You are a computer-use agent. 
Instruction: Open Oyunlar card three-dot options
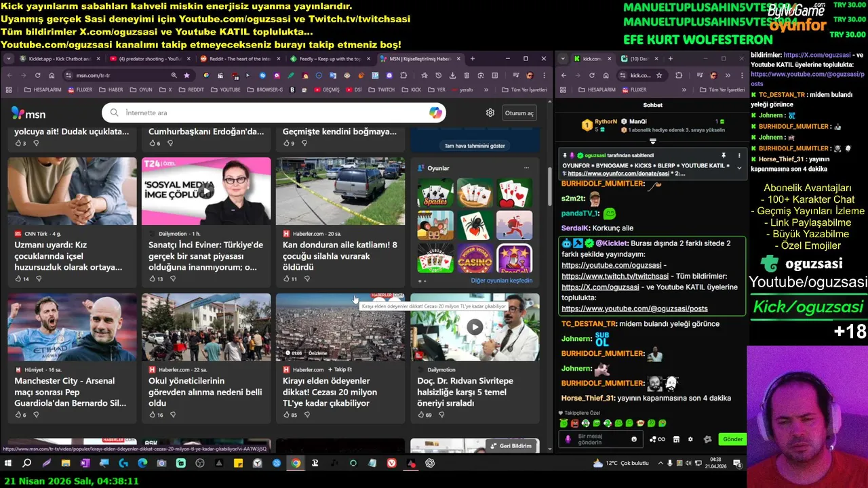[526, 168]
